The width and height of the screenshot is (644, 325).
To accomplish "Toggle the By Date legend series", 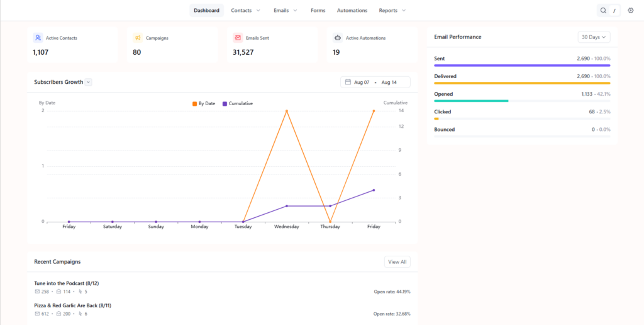I will 204,104.
